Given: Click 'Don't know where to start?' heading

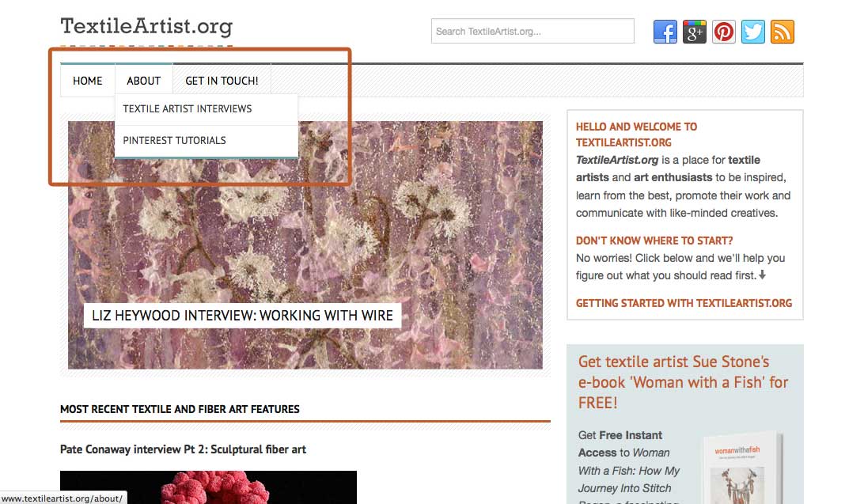Looking at the screenshot, I should click(654, 241).
